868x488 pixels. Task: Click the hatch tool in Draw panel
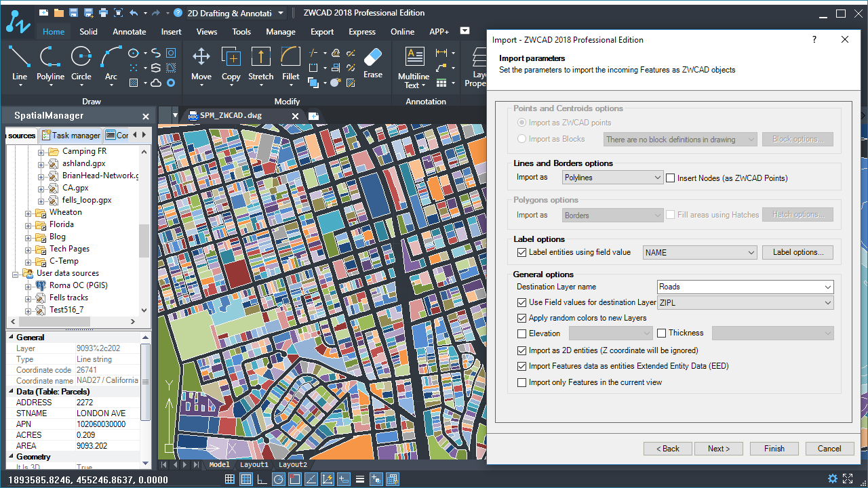point(134,83)
